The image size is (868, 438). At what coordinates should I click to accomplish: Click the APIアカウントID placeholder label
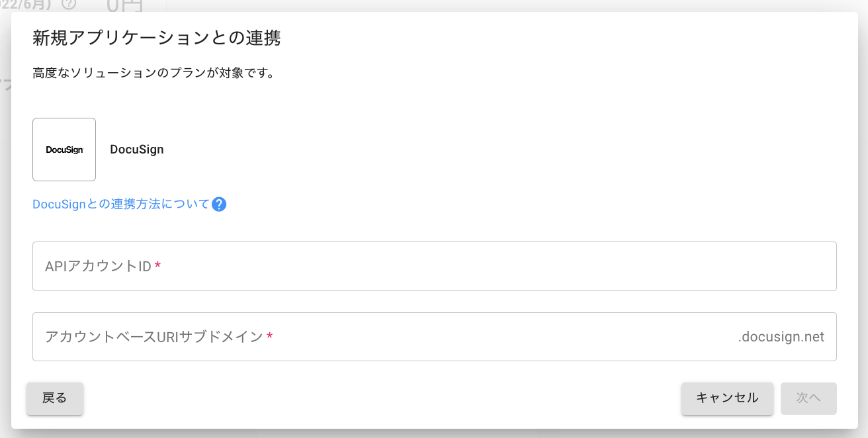tap(98, 266)
